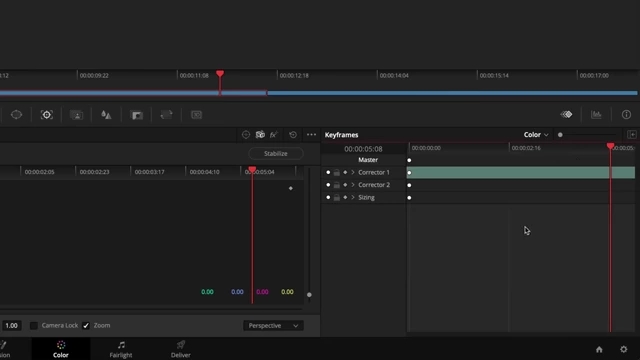Switch to the Deliver page tab
Screen dimensions: 640x360
(180, 349)
